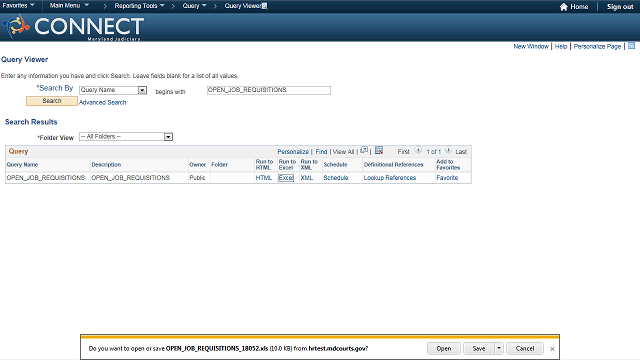This screenshot has height=360, width=640.
Task: Open the Query breadcrumb menu
Action: point(194,6)
